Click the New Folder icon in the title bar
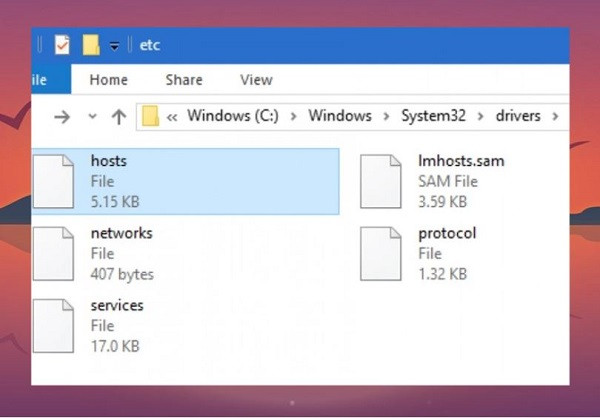Viewport: 600px width, 418px height. [x=91, y=45]
